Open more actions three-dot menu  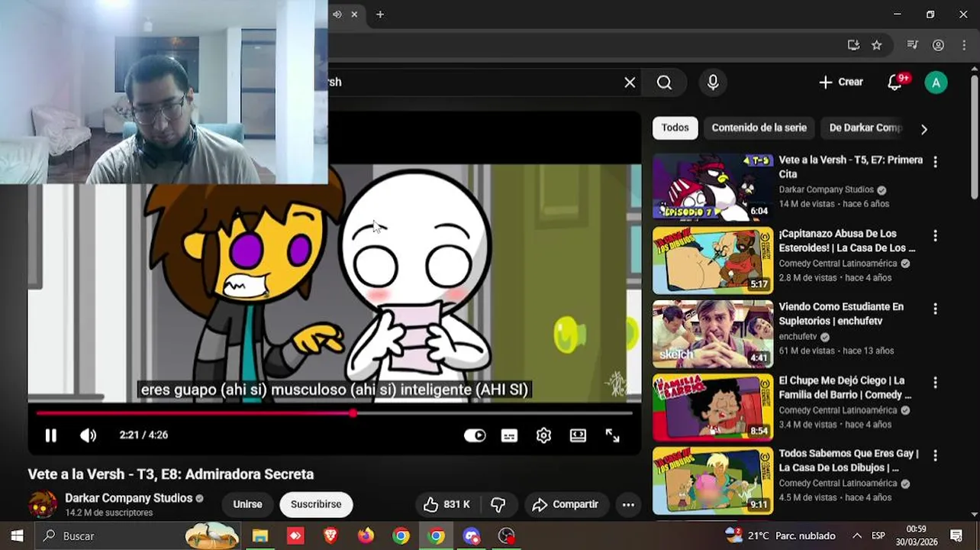628,504
